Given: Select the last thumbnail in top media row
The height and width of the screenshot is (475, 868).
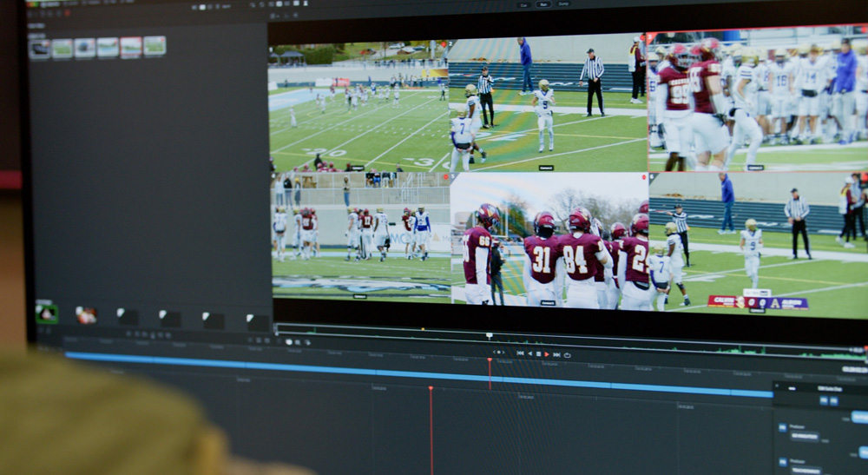Looking at the screenshot, I should click(x=155, y=46).
